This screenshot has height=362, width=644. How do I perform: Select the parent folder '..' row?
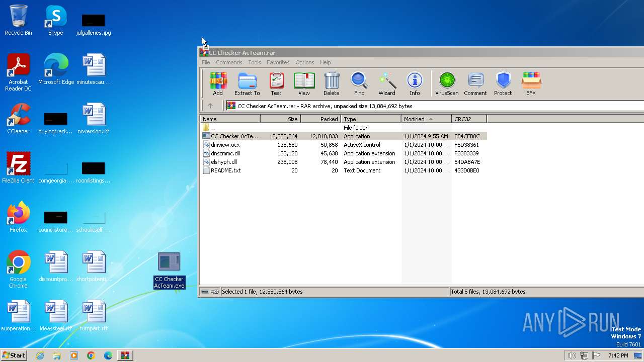343,128
